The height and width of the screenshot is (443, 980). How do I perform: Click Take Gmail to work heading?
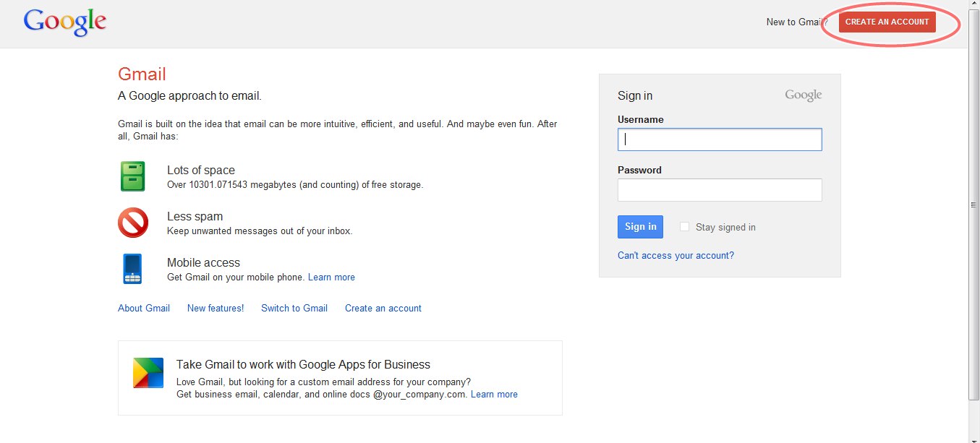303,364
